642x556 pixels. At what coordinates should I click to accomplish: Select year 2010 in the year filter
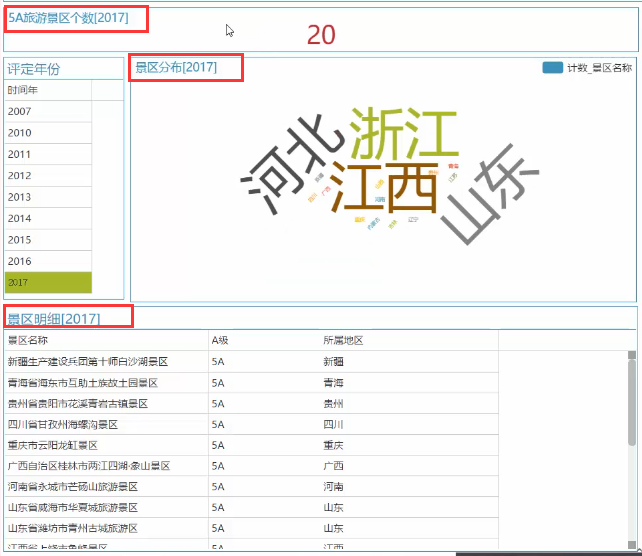click(48, 133)
